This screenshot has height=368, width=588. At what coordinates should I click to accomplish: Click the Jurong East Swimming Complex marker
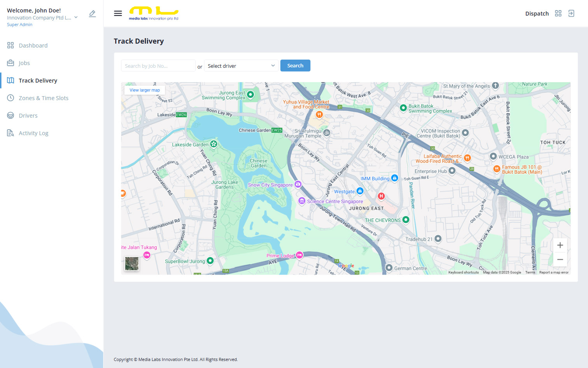coord(250,94)
